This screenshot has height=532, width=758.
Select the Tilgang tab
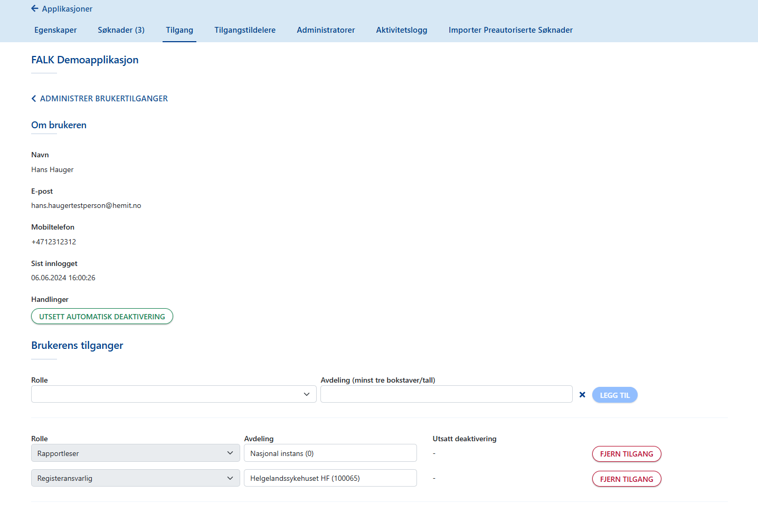(179, 30)
